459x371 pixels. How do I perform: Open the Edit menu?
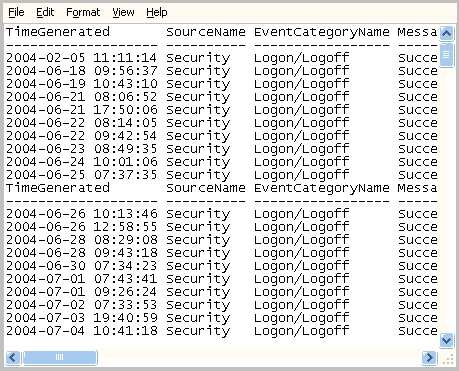[x=45, y=12]
